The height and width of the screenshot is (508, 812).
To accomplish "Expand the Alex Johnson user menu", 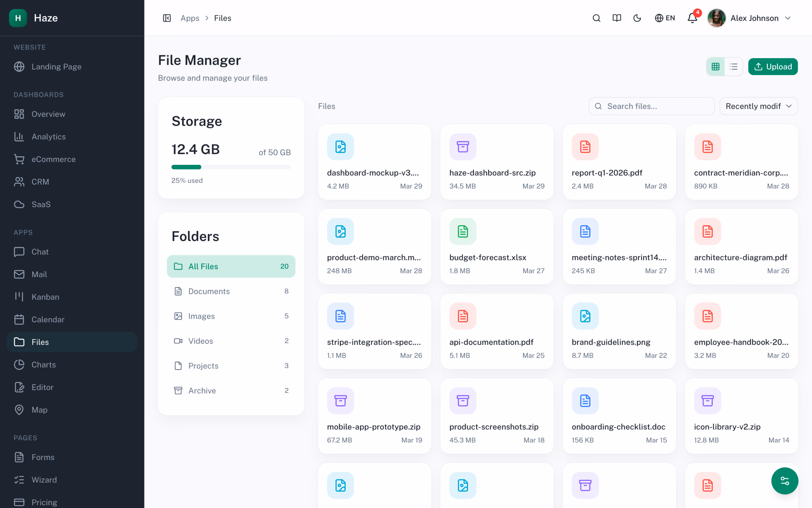I will pyautogui.click(x=750, y=18).
